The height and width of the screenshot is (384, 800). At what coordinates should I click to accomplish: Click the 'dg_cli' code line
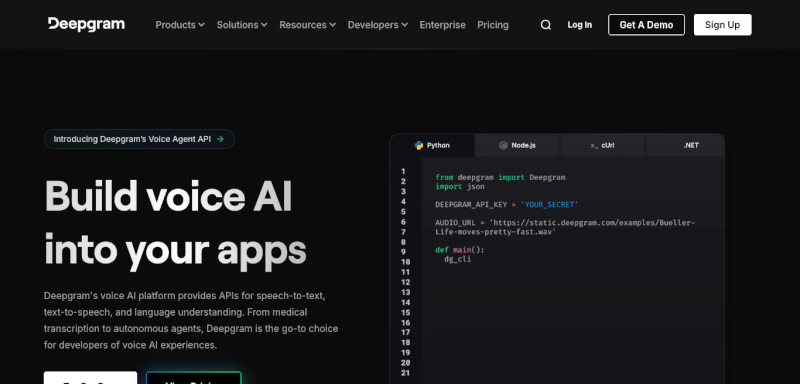point(457,259)
